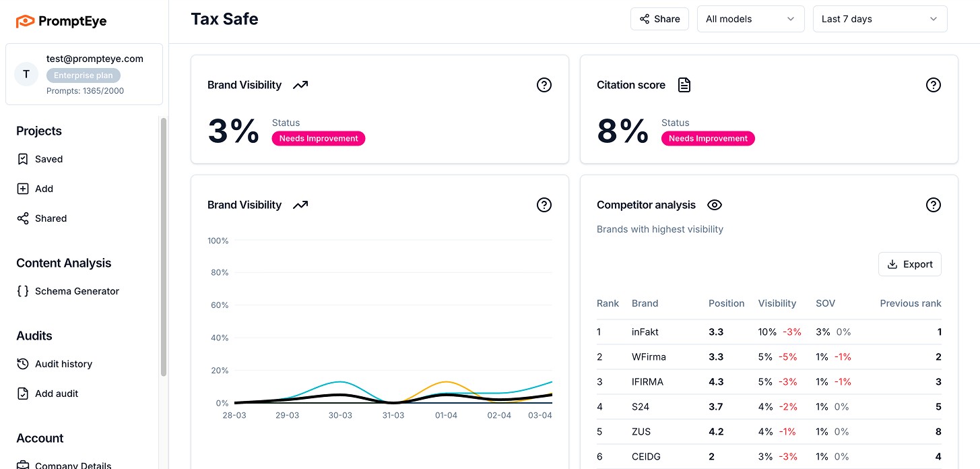Viewport: 980px width, 469px height.
Task: Click the Previous rank column header
Action: coord(911,303)
